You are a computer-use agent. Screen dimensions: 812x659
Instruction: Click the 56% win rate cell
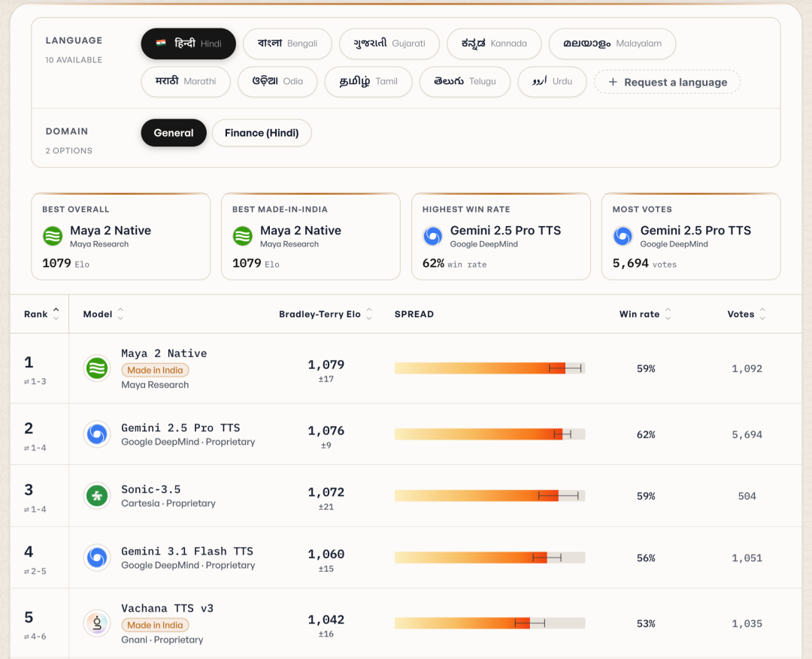[646, 558]
